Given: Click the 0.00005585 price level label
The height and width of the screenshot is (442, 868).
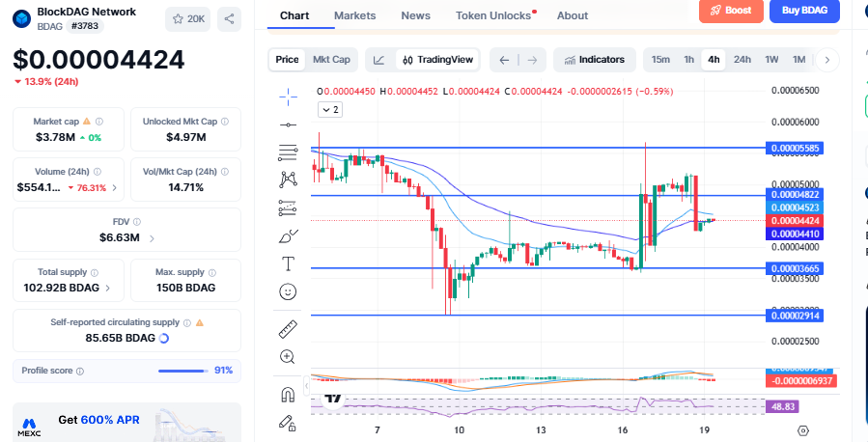Looking at the screenshot, I should 795,148.
